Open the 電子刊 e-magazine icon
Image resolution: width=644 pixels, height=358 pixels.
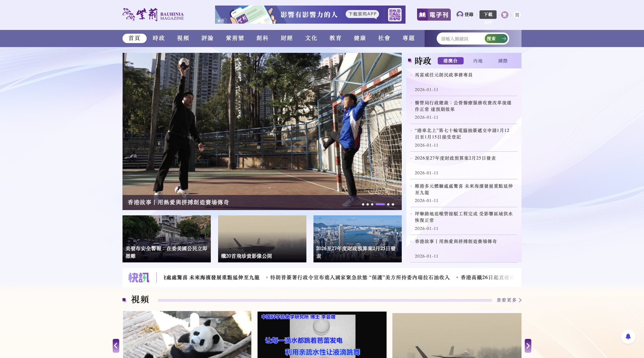434,15
